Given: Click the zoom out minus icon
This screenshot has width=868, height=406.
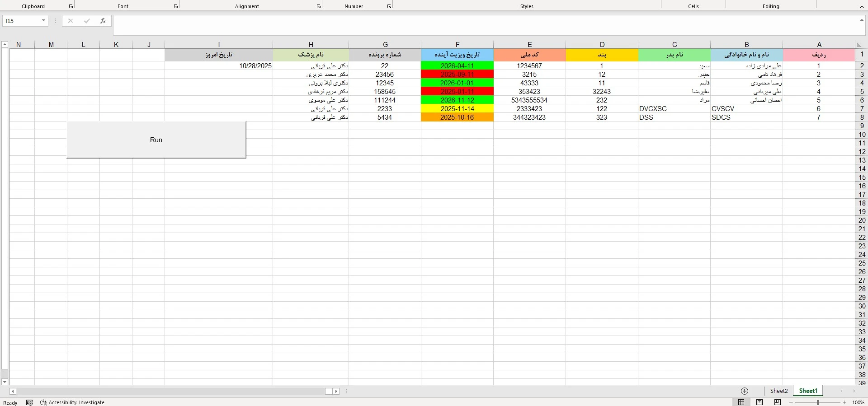Looking at the screenshot, I should pyautogui.click(x=791, y=402).
